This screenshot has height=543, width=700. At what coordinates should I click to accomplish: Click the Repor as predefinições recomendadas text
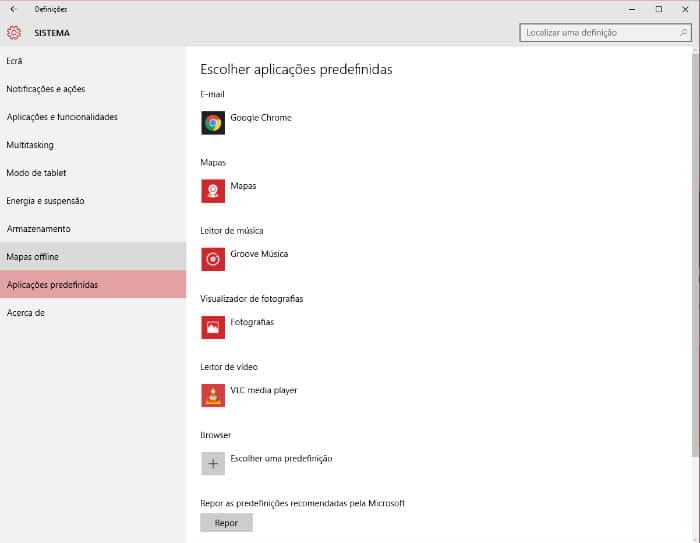pyautogui.click(x=302, y=503)
